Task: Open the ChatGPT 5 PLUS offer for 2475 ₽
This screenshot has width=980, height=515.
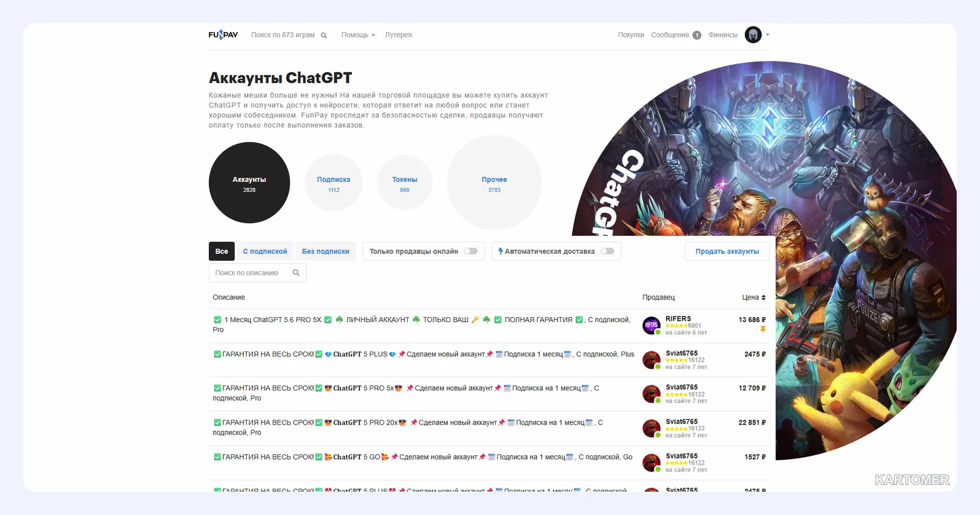Action: point(424,354)
